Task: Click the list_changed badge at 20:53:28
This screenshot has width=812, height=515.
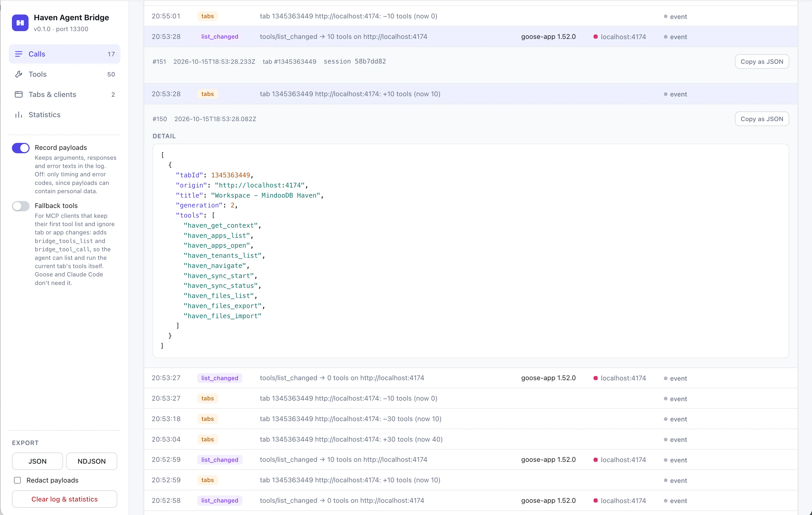Action: click(219, 37)
